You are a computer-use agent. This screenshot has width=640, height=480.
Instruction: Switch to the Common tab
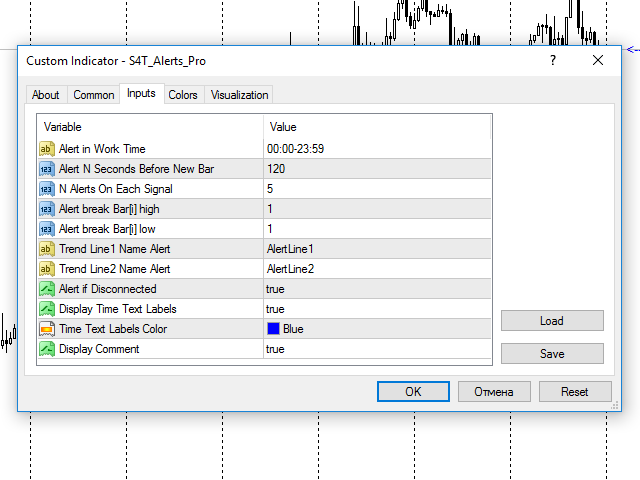coord(93,95)
